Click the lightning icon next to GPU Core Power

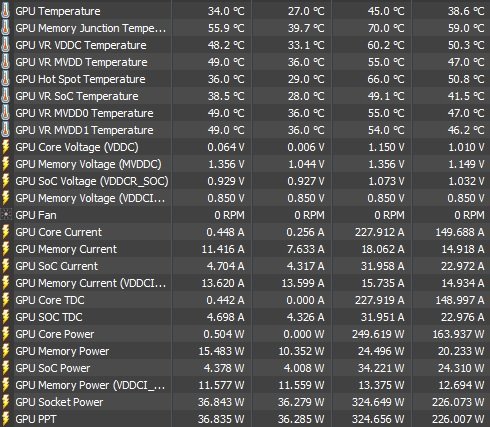coord(5,334)
